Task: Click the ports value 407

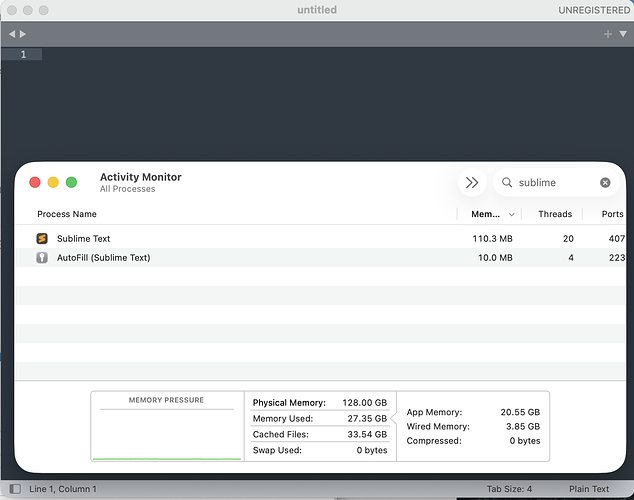Action: click(x=617, y=238)
